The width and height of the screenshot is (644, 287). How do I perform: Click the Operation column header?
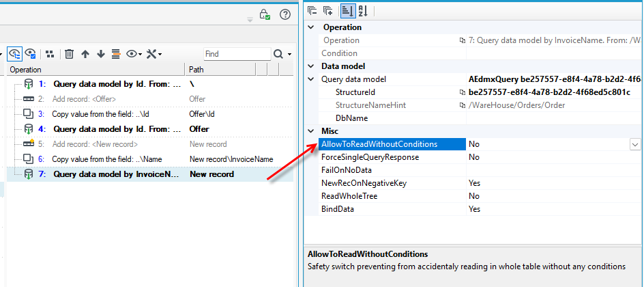tap(96, 70)
